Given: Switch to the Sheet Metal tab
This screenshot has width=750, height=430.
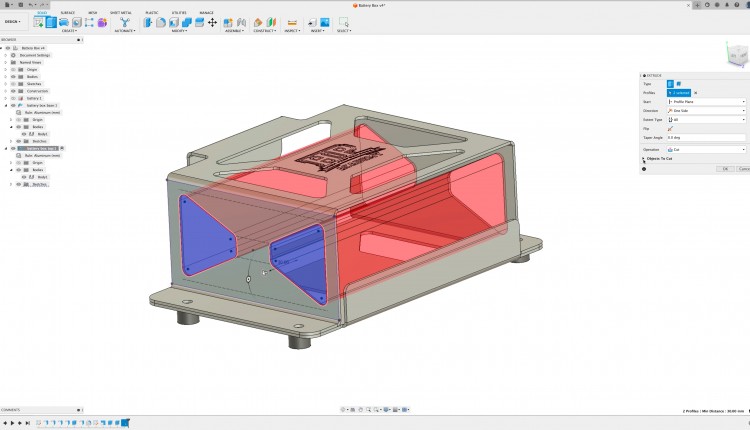Looking at the screenshot, I should click(x=121, y=13).
